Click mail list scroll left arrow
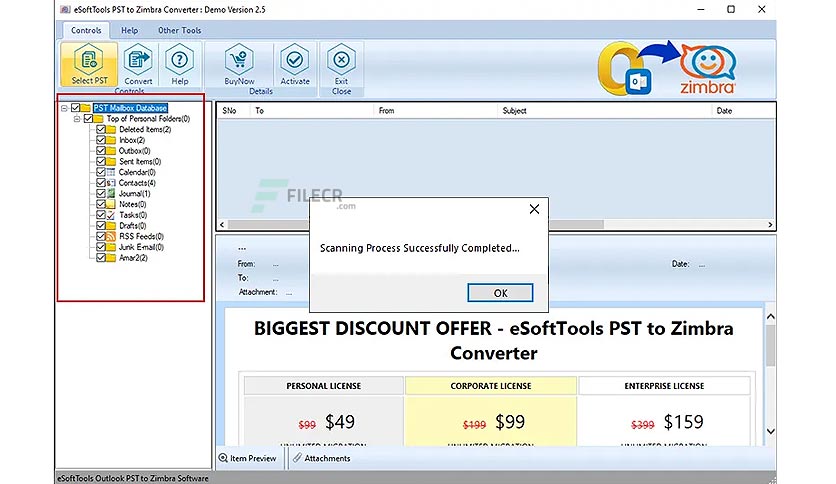836x484 pixels. (222, 224)
